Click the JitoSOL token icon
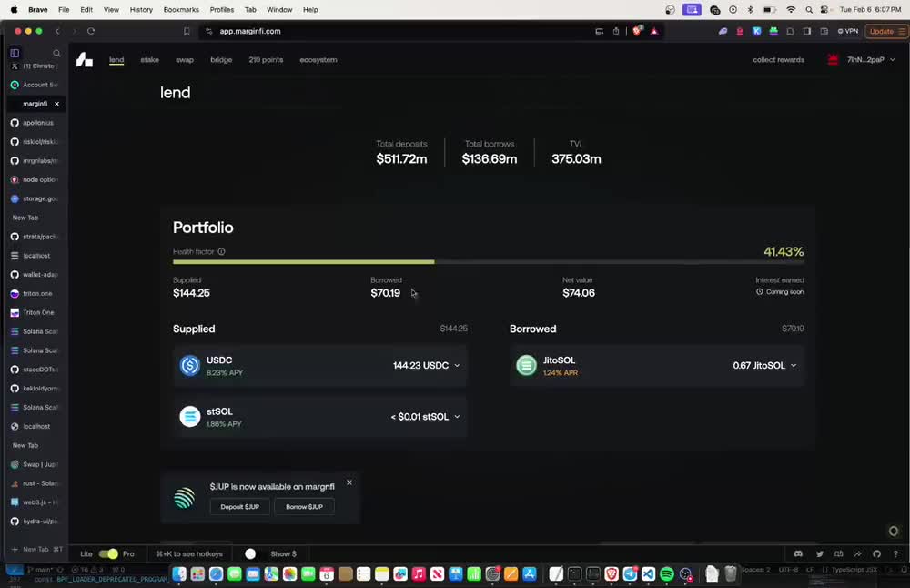910x588 pixels. [526, 366]
